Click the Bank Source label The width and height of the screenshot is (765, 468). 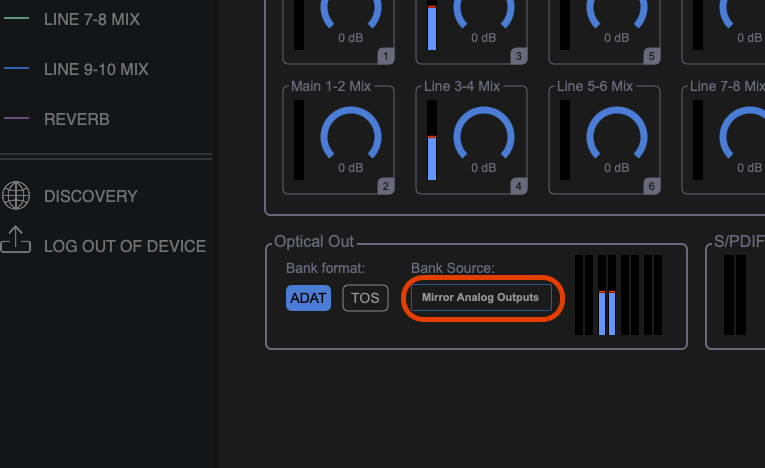pos(453,268)
